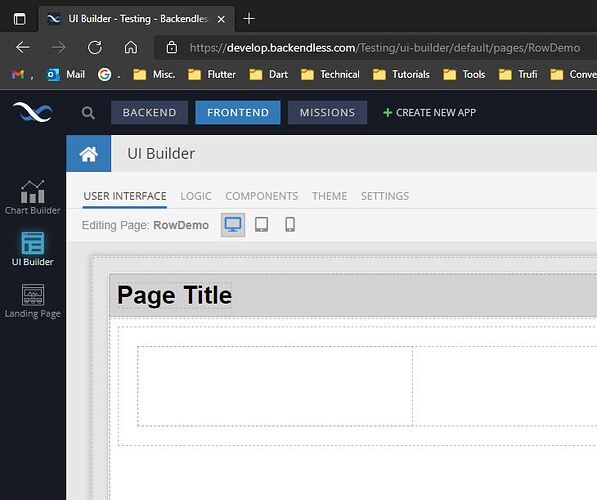
Task: Click the BACKEND button
Action: [x=150, y=112]
